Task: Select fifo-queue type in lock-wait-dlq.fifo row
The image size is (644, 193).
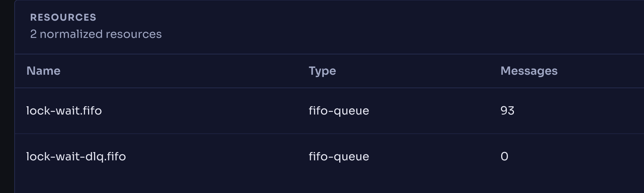Action: pos(339,157)
